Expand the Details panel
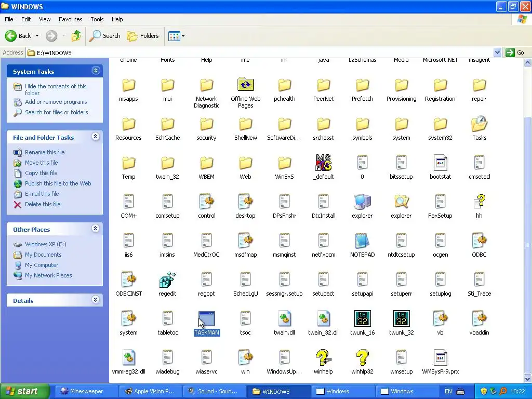 point(96,300)
